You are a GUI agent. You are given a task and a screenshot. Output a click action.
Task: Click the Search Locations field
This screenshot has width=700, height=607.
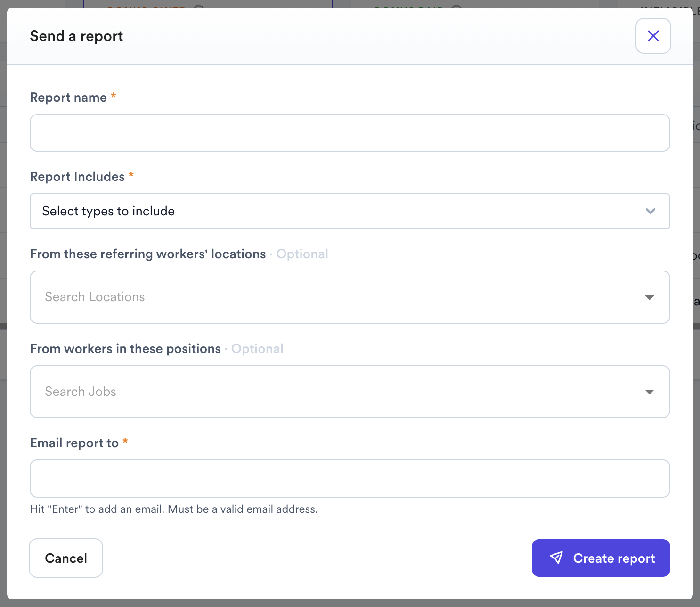(x=350, y=297)
